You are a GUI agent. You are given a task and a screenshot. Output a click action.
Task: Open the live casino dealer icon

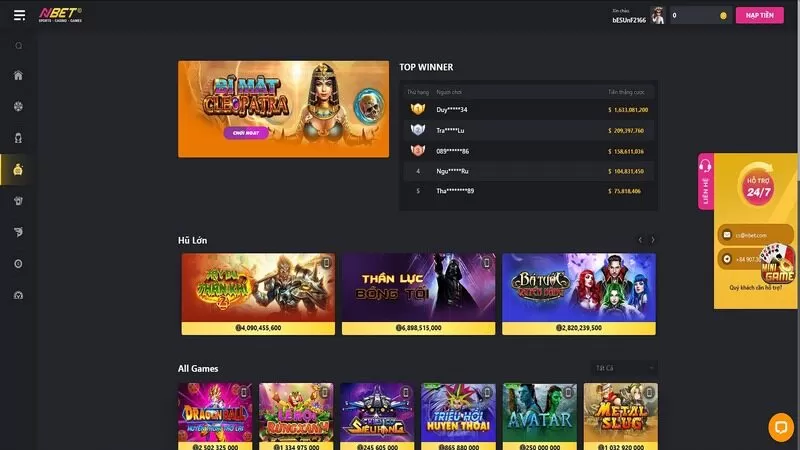tap(18, 138)
